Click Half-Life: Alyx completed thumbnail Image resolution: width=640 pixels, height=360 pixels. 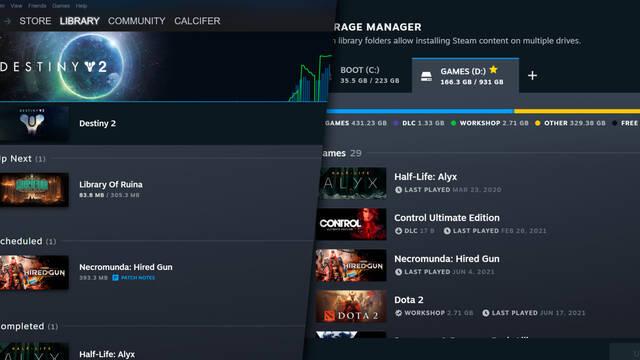pyautogui.click(x=34, y=351)
